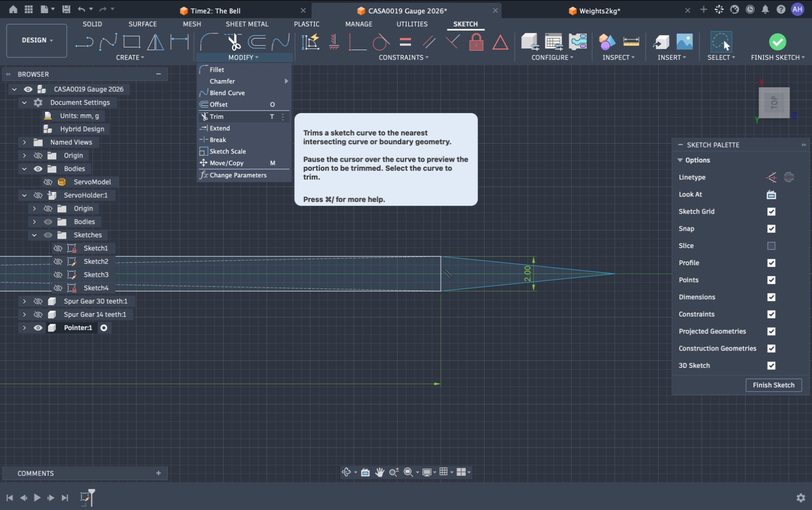
Task: Click the Finish Sketch palette button
Action: [774, 385]
